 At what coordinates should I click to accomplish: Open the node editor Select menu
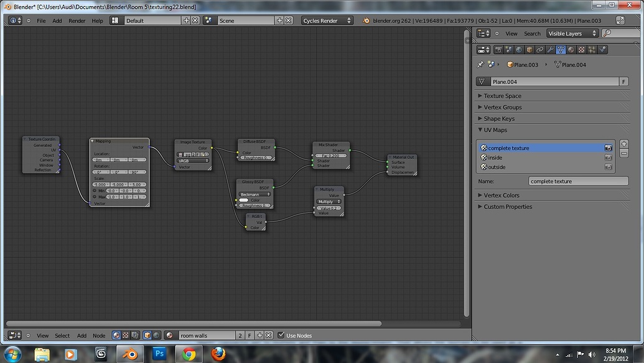pos(62,336)
